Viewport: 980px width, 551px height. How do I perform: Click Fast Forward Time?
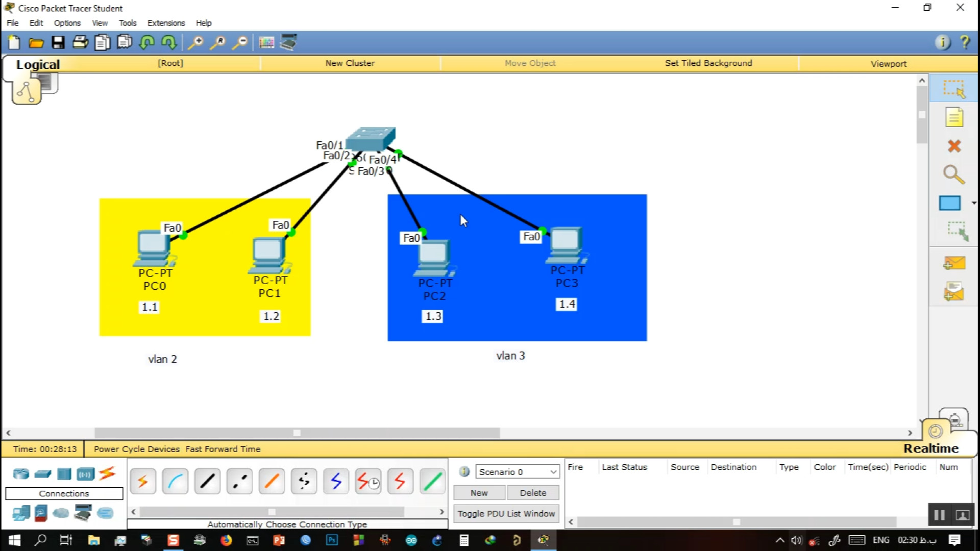[223, 449]
